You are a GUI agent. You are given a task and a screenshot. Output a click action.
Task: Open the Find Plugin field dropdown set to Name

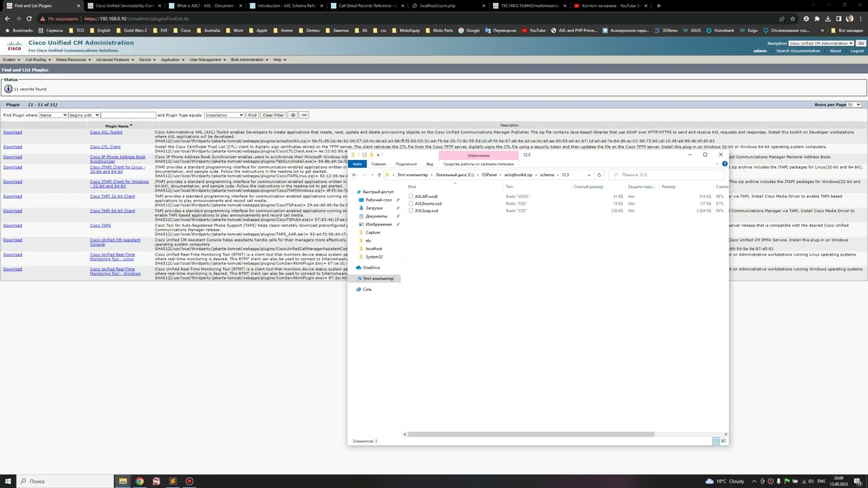coord(53,115)
